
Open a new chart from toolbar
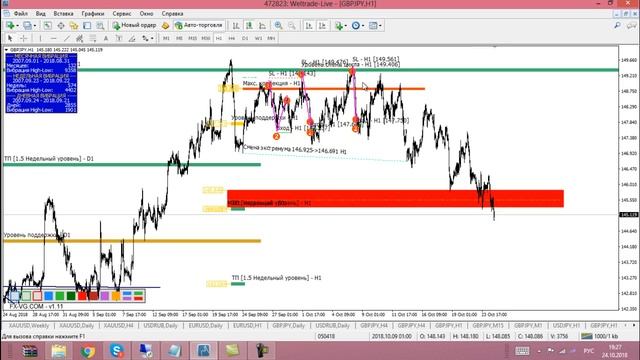pyautogui.click(x=10, y=26)
